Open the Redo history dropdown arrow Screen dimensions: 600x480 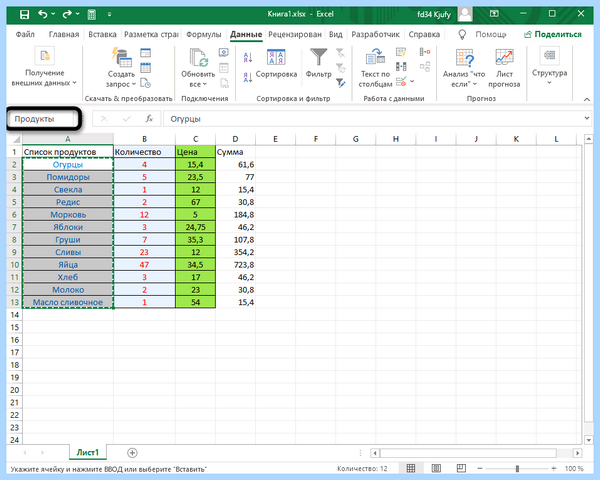coord(78,15)
